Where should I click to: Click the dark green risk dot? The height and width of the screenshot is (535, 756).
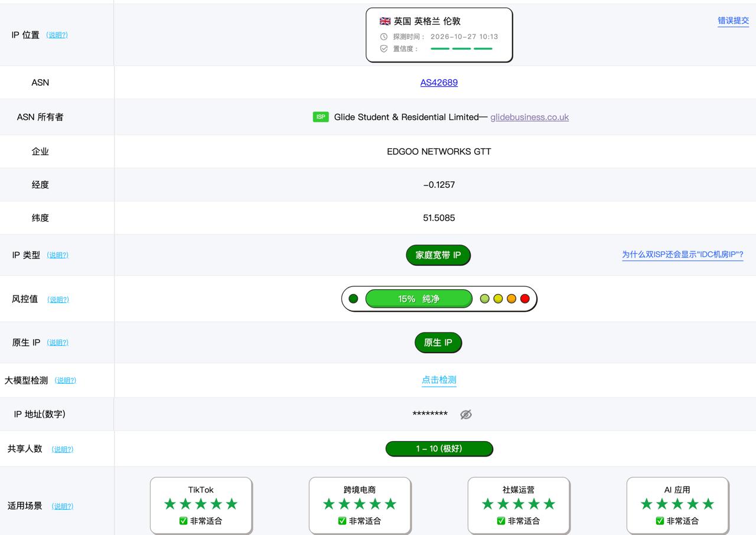coord(353,299)
